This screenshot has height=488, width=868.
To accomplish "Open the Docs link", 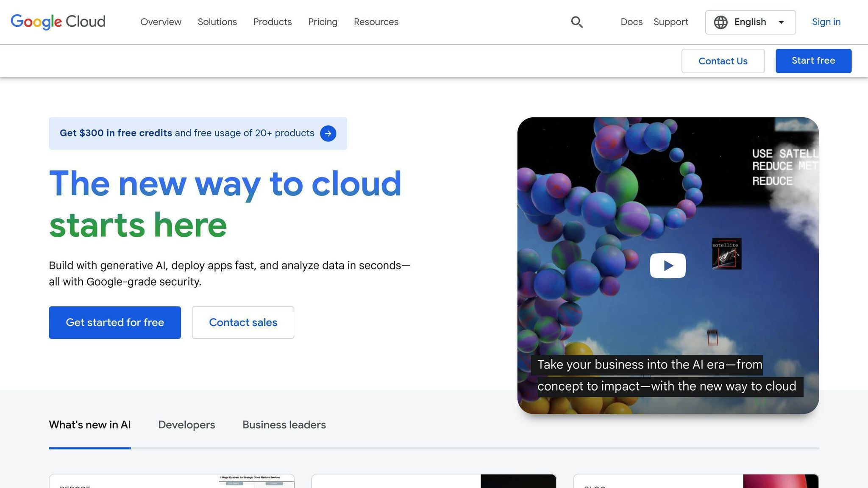I will coord(632,22).
